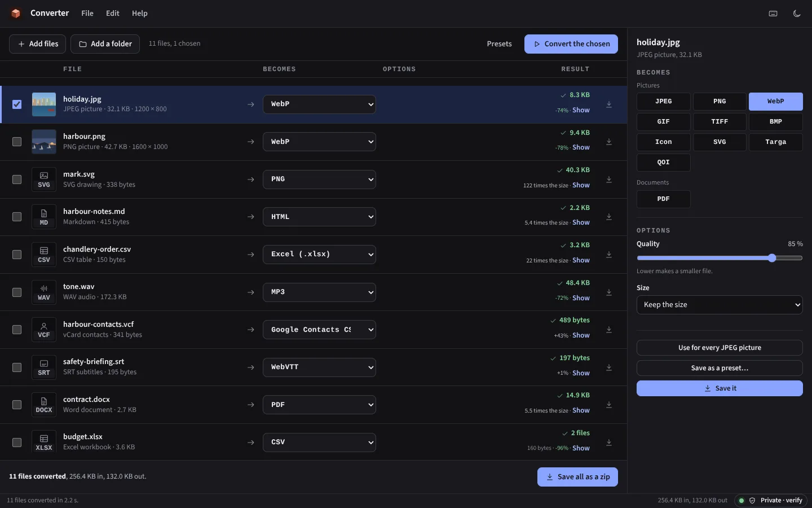The width and height of the screenshot is (812, 508).
Task: Click Use for every JPEG picture
Action: (x=720, y=348)
